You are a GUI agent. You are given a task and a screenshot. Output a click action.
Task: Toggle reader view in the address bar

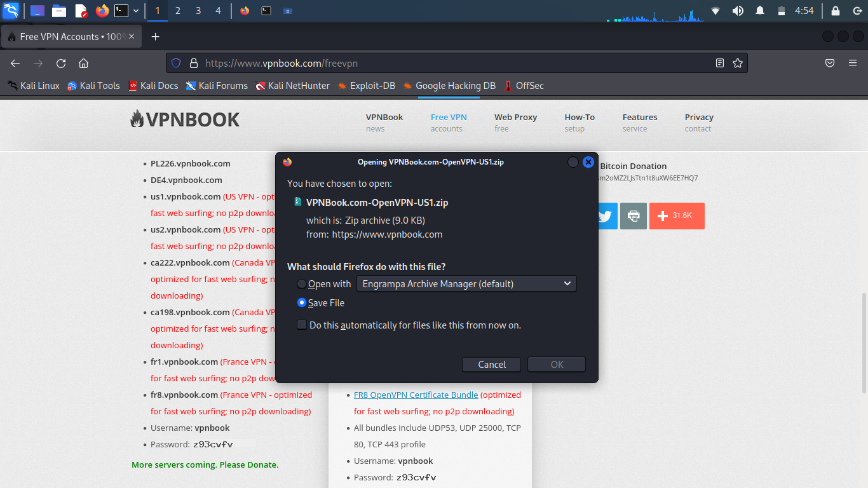click(x=719, y=63)
